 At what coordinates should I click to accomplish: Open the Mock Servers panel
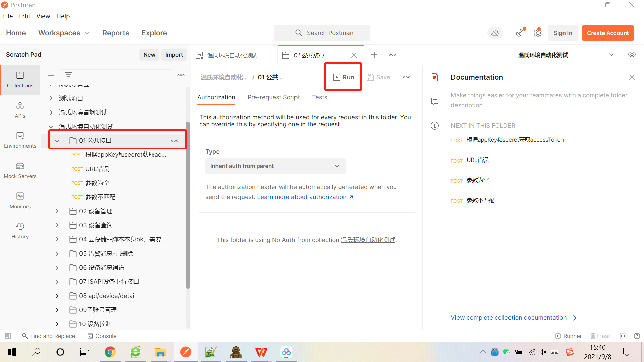[x=20, y=171]
